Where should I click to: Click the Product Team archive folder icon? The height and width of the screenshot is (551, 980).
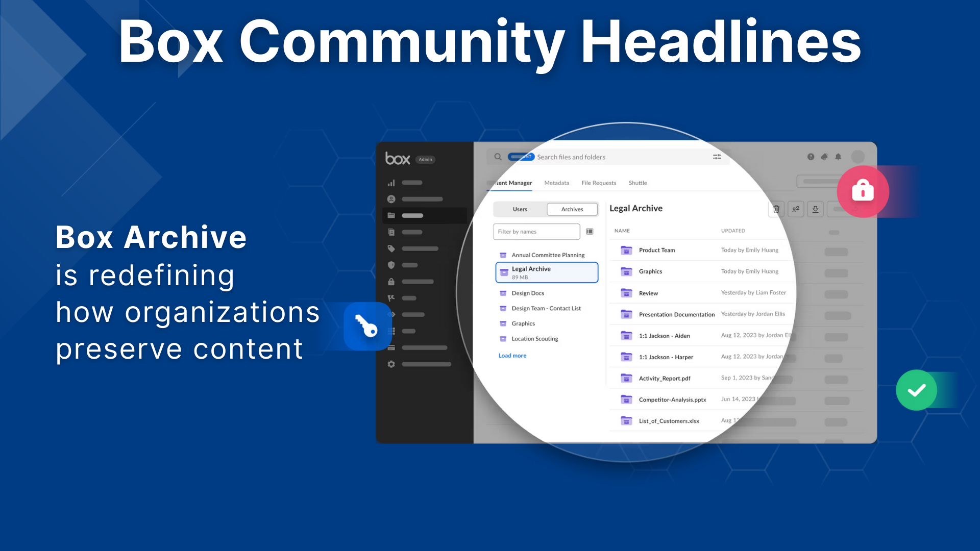(x=626, y=250)
